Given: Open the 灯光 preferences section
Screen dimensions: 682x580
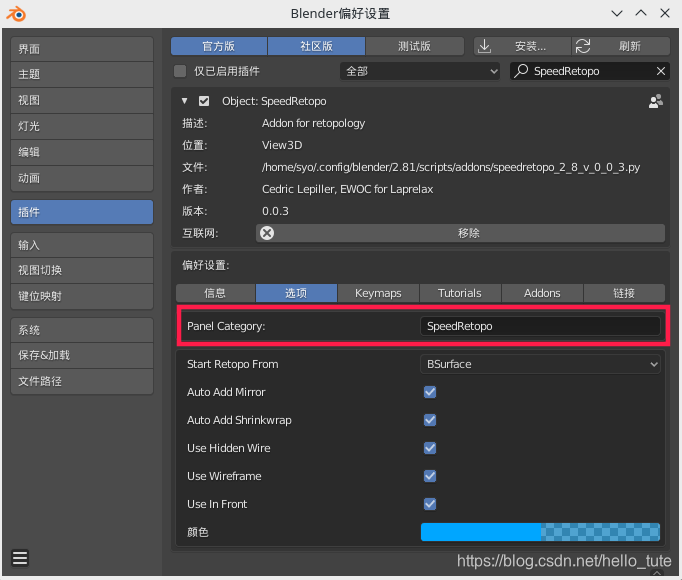Looking at the screenshot, I should coord(82,127).
